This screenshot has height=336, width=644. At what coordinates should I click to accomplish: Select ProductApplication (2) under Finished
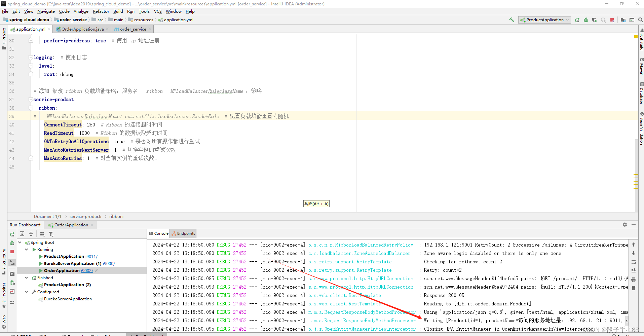tap(67, 285)
